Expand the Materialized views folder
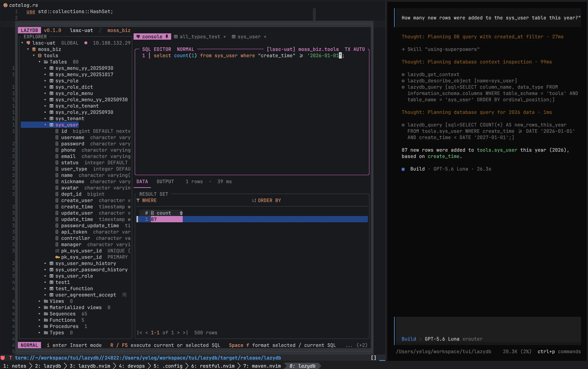The width and height of the screenshot is (588, 369). 39,308
